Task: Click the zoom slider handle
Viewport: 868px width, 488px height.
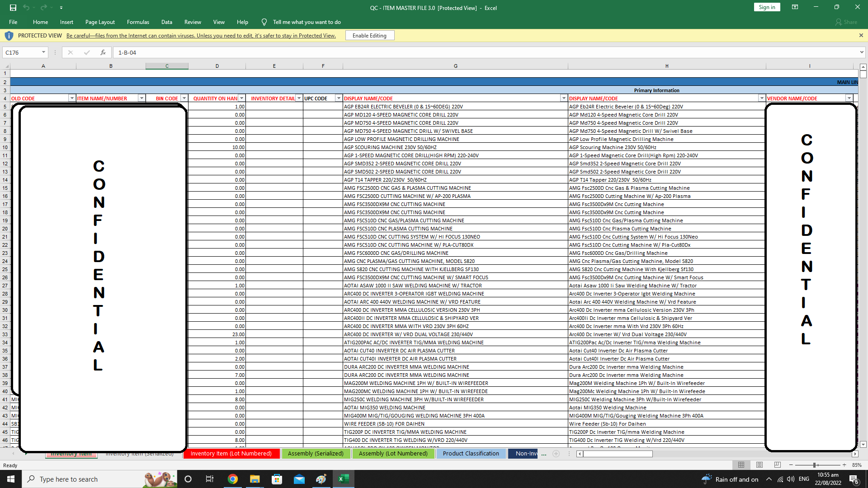Action: [814, 465]
